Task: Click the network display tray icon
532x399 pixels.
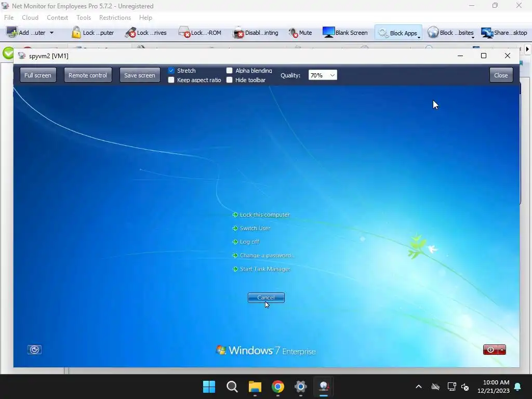Action: (x=451, y=387)
